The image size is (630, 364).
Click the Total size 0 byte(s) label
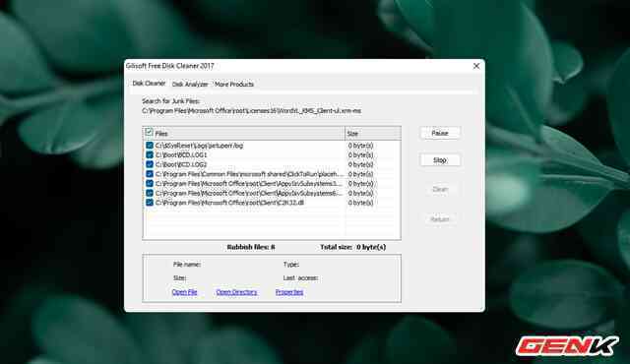[x=352, y=247]
